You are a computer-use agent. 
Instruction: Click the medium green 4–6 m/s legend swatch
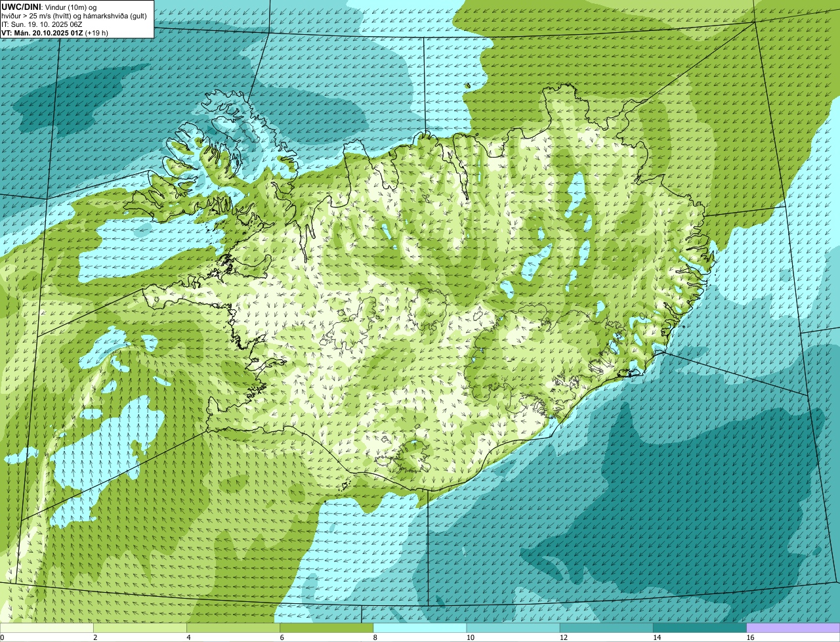pyautogui.click(x=233, y=628)
